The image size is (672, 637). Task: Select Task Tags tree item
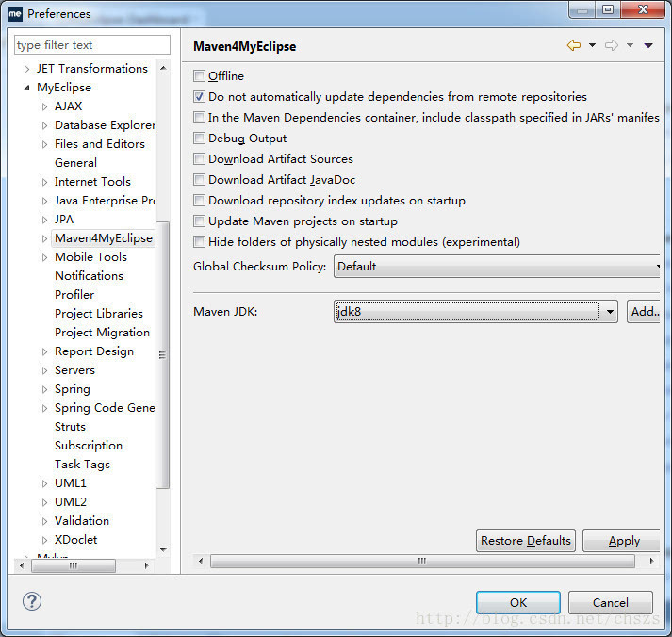point(82,465)
